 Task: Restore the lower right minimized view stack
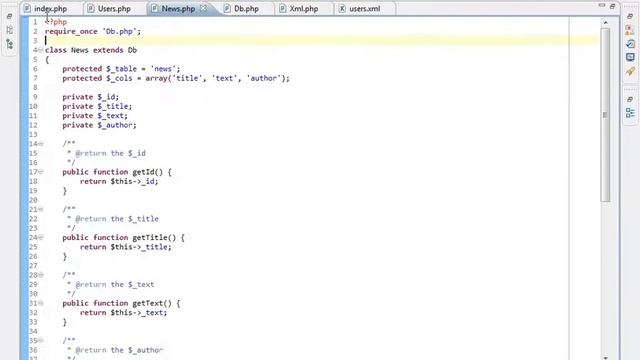630,99
